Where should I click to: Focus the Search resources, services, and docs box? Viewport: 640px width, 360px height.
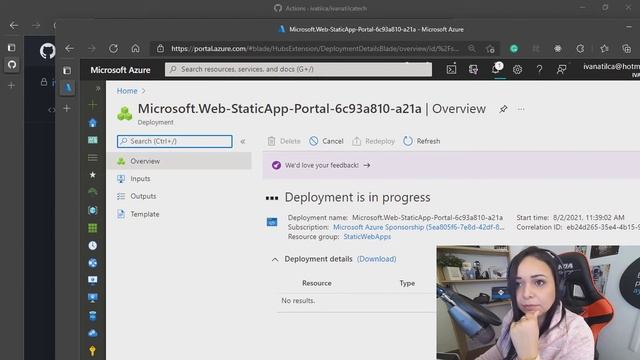click(x=298, y=69)
